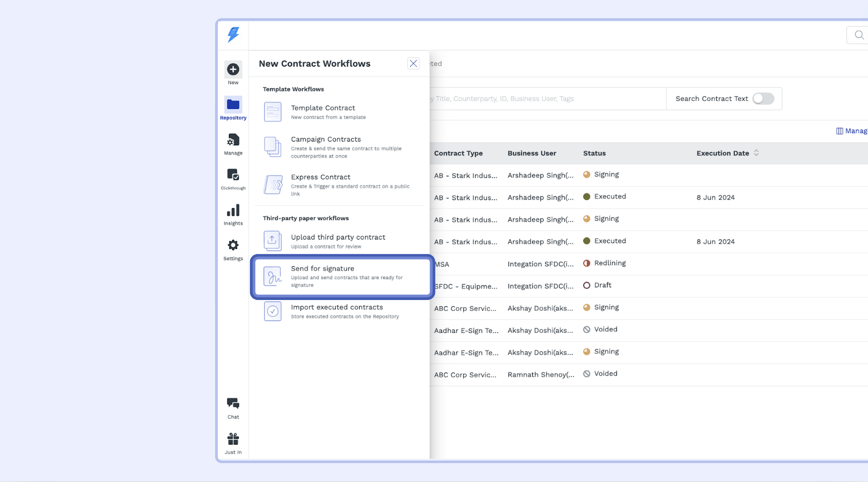Open Settings gear in sidebar
This screenshot has height=482, width=868.
pyautogui.click(x=233, y=246)
